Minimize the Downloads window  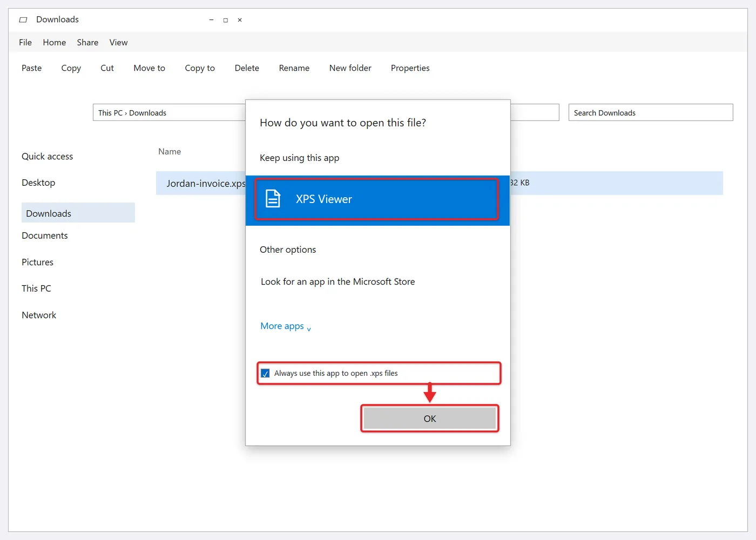(211, 20)
